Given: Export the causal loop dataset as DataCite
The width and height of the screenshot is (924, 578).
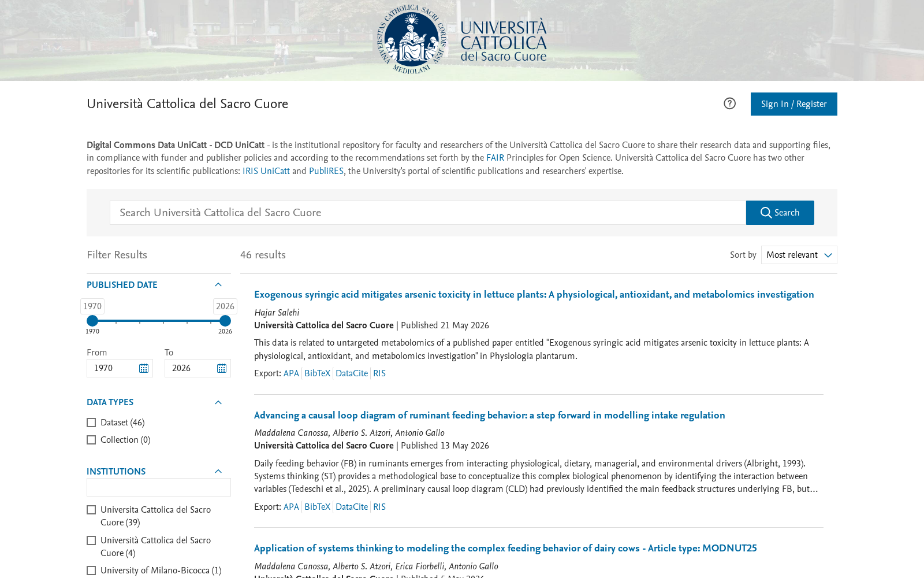Looking at the screenshot, I should tap(352, 507).
